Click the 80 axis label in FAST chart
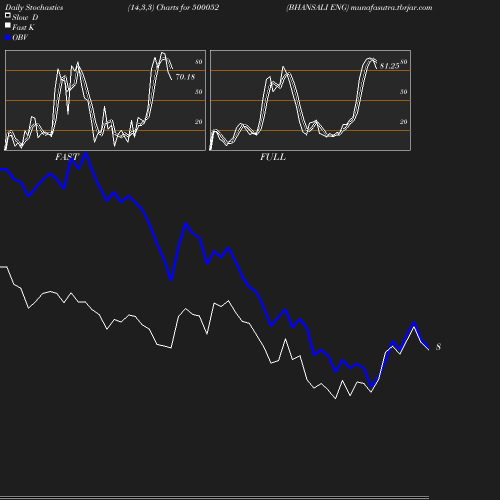This screenshot has height=500, width=500. [x=199, y=62]
